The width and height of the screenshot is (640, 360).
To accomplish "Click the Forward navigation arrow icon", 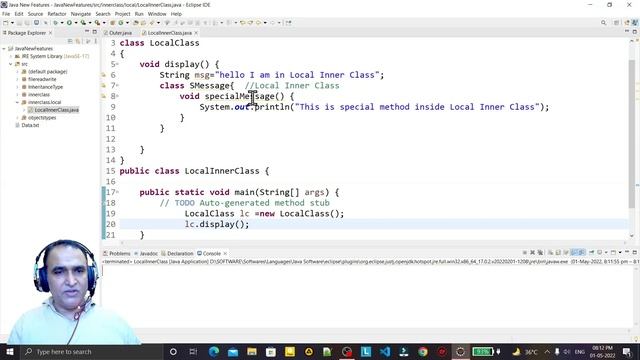I will 273,23.
